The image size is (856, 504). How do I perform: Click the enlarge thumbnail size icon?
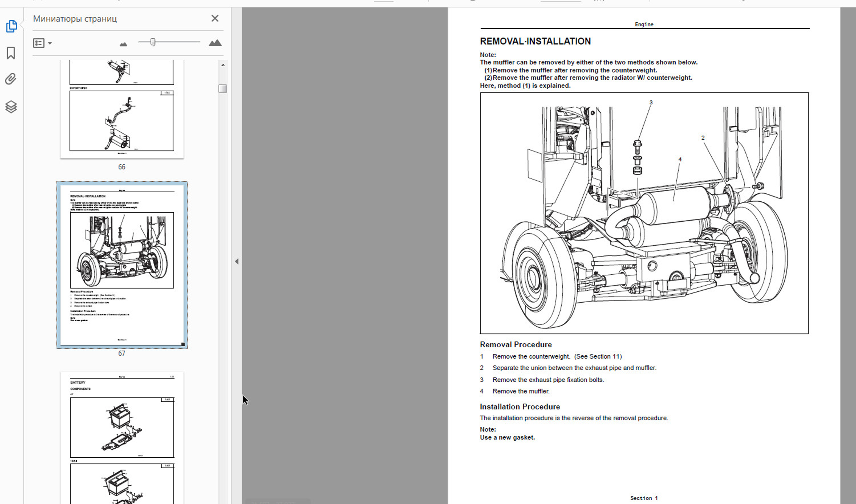coord(215,43)
